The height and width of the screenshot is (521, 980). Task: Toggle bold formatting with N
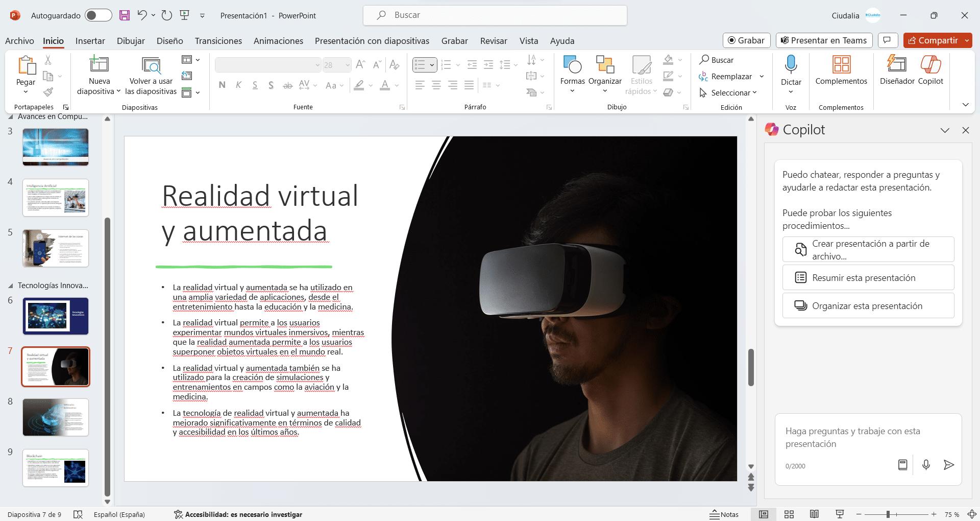pyautogui.click(x=222, y=85)
